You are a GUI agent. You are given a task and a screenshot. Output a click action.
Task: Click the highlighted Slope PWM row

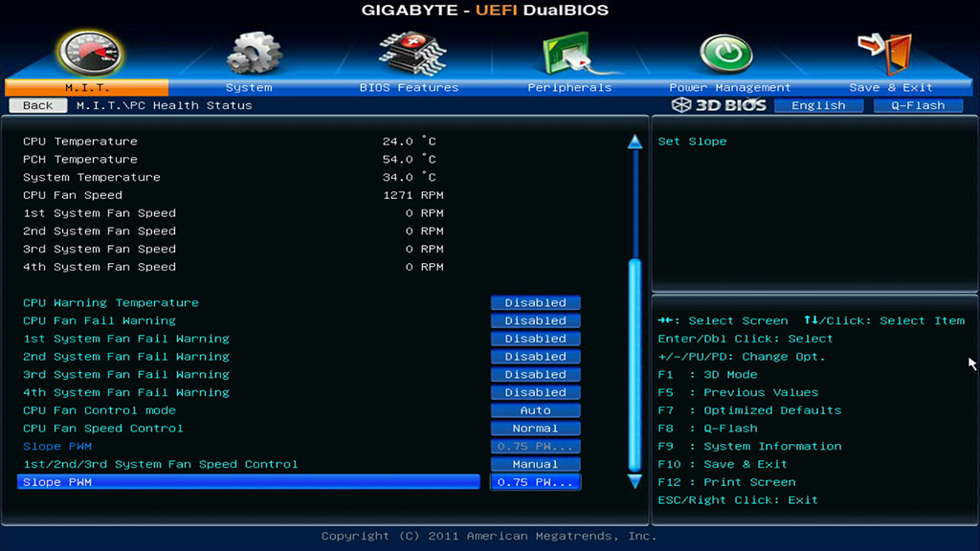pyautogui.click(x=249, y=482)
